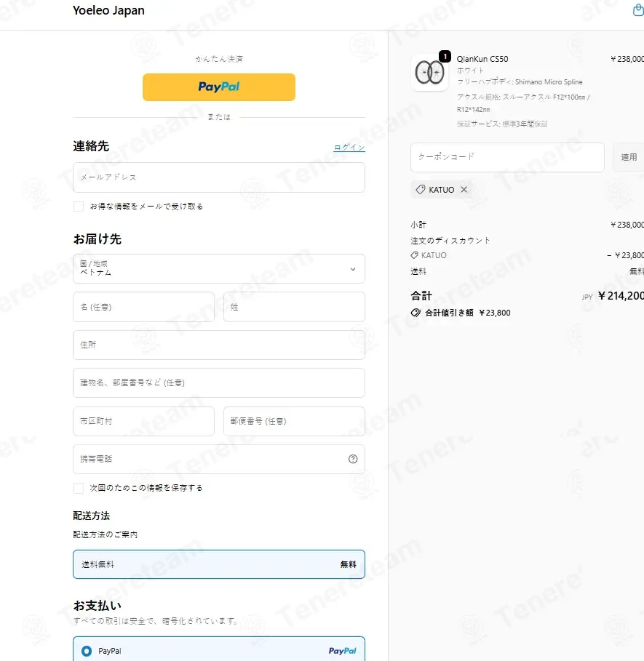Select the 送料無料 shipping option
Screen dimensions: 644x661
tap(219, 564)
